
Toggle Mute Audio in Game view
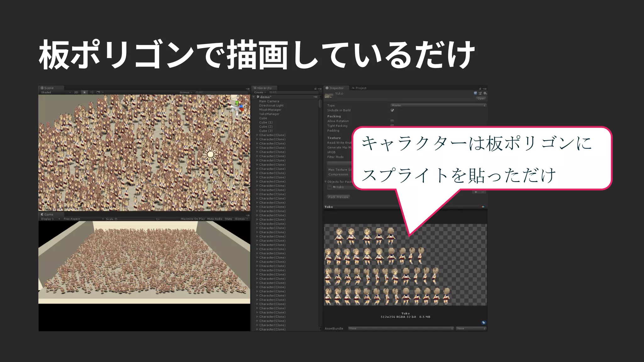coord(215,219)
